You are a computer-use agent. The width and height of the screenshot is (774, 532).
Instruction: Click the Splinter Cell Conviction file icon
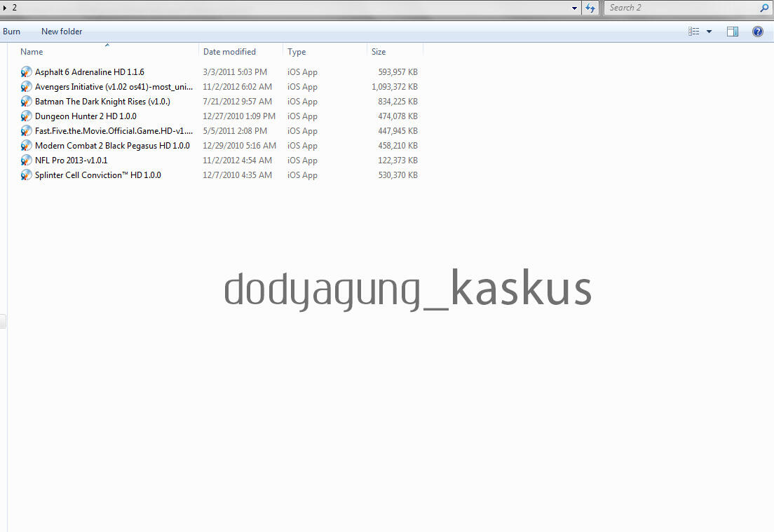pyautogui.click(x=26, y=175)
